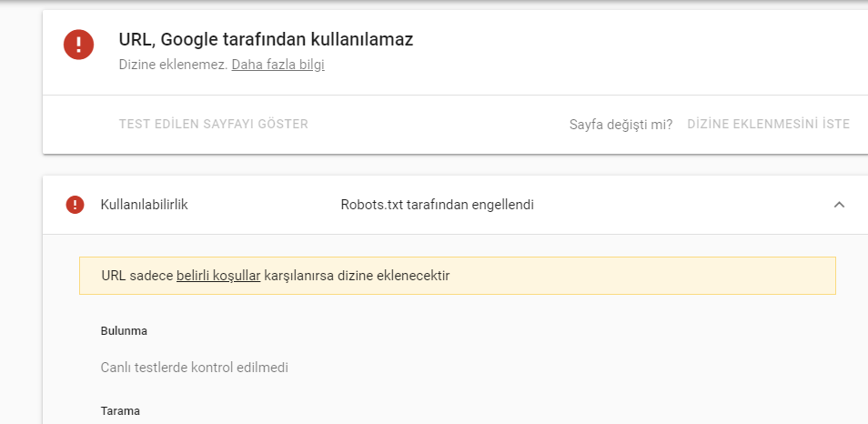Click the Bulunma section heading

124,331
